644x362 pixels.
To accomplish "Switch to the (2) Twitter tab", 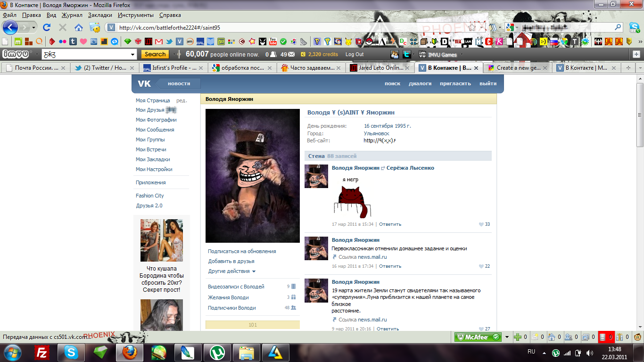I will click(x=106, y=68).
